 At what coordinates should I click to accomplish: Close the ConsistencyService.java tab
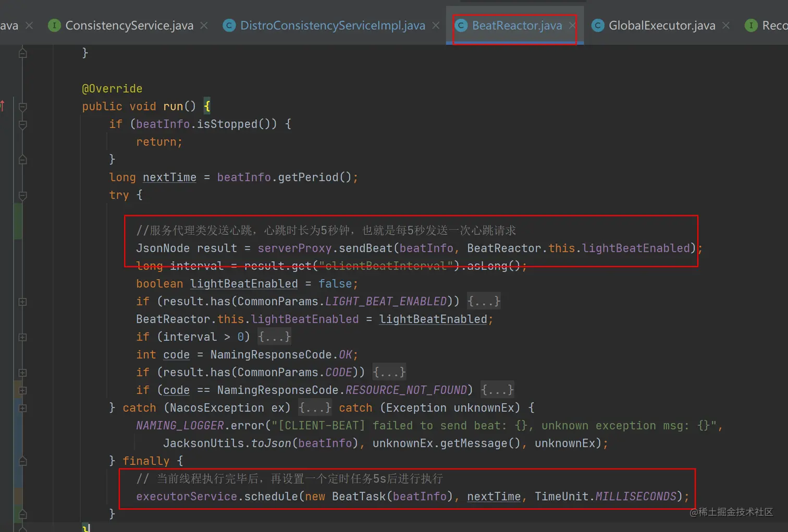pyautogui.click(x=204, y=25)
